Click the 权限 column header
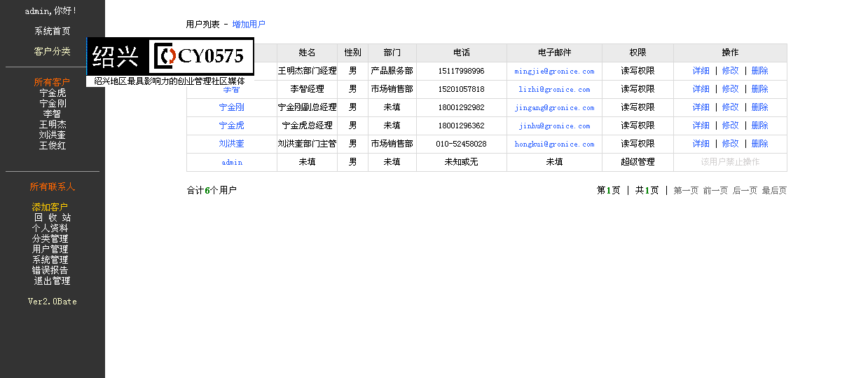 tap(638, 53)
